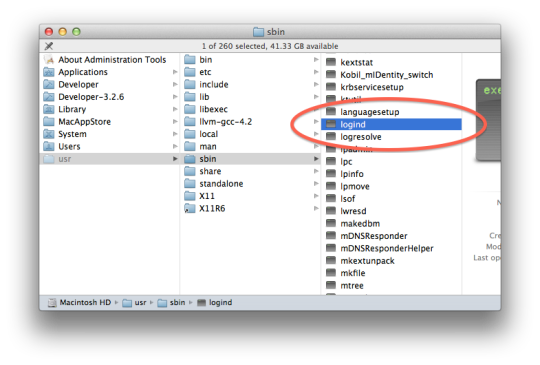Expand the Applications folder arrow
Image resolution: width=540 pixels, height=365 pixels.
175,72
